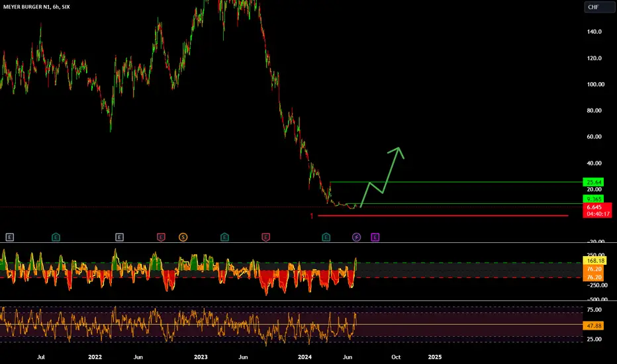Click the 40.00 price axis value
This screenshot has height=364, width=617.
pyautogui.click(x=594, y=163)
